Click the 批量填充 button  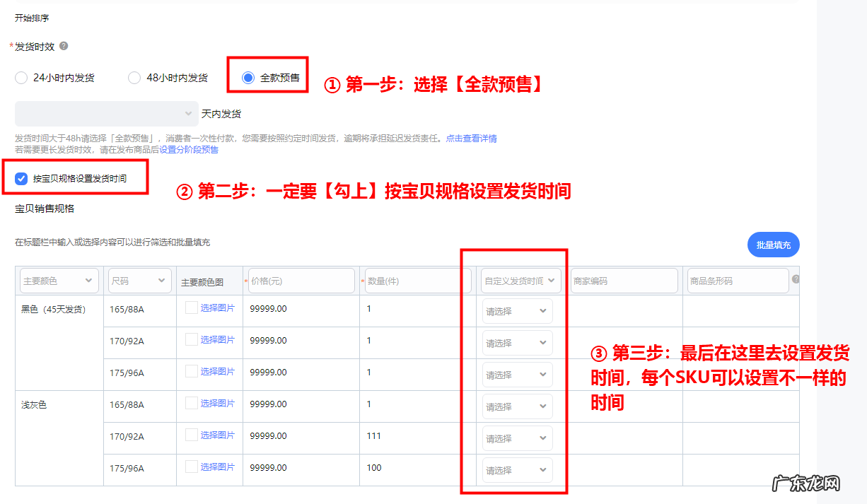773,244
